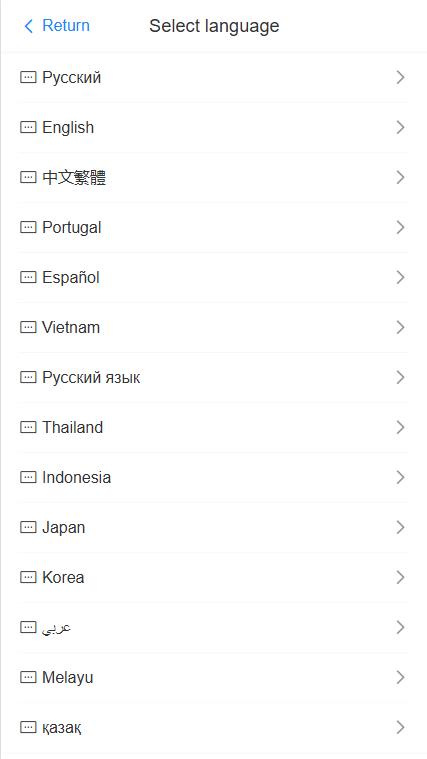Choose the Korea language label
Screen dimensions: 427x759
pos(63,577)
